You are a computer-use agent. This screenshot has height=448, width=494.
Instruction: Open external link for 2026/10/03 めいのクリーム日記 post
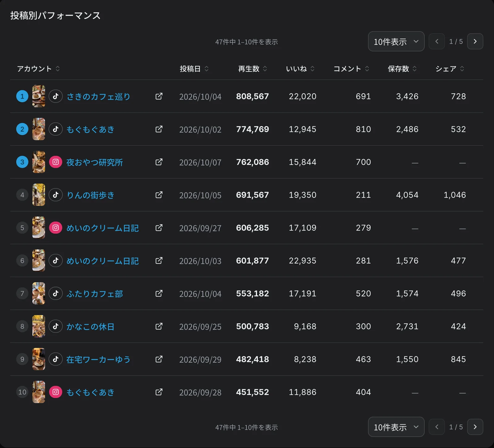click(159, 261)
